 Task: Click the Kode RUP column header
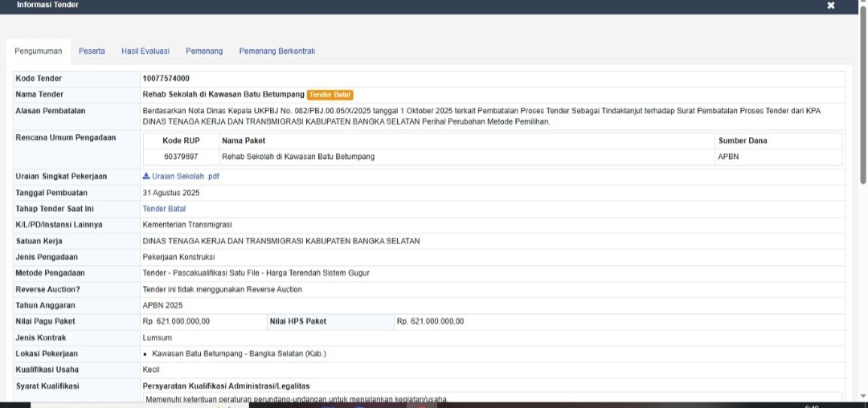point(181,141)
